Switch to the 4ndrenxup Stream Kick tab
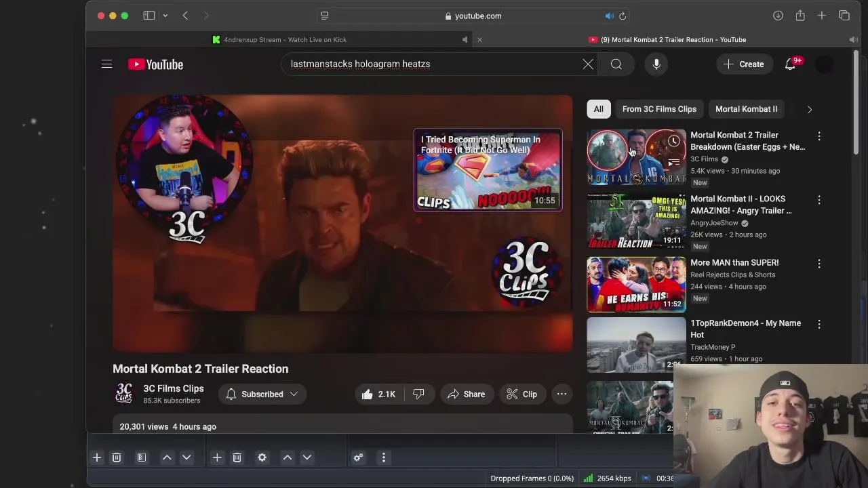The image size is (868, 488). [x=279, y=40]
